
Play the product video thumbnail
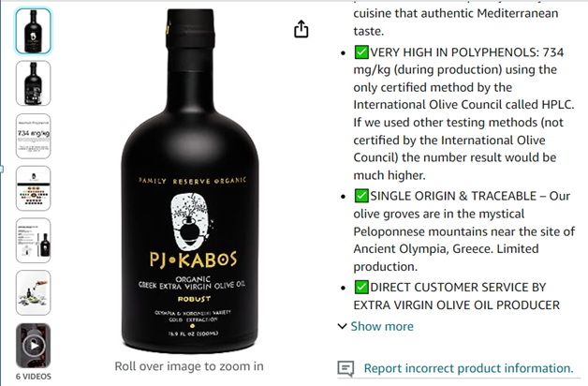pos(33,345)
